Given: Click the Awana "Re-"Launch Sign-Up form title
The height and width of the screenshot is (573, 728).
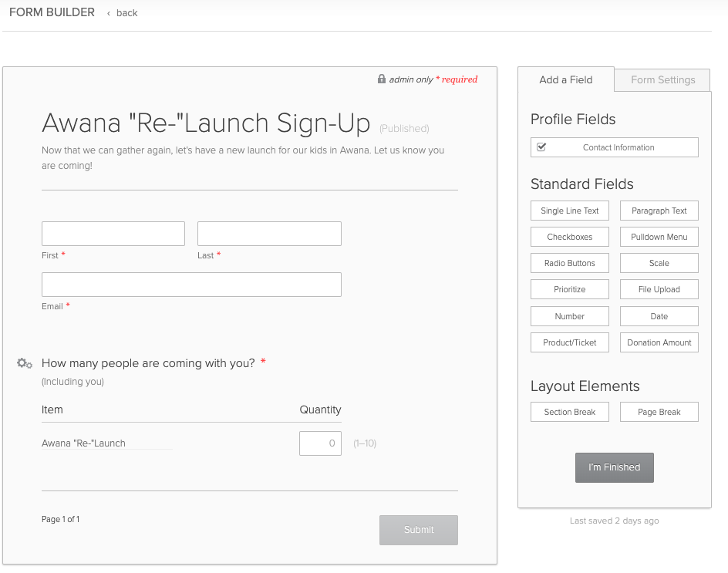Looking at the screenshot, I should coord(206,123).
